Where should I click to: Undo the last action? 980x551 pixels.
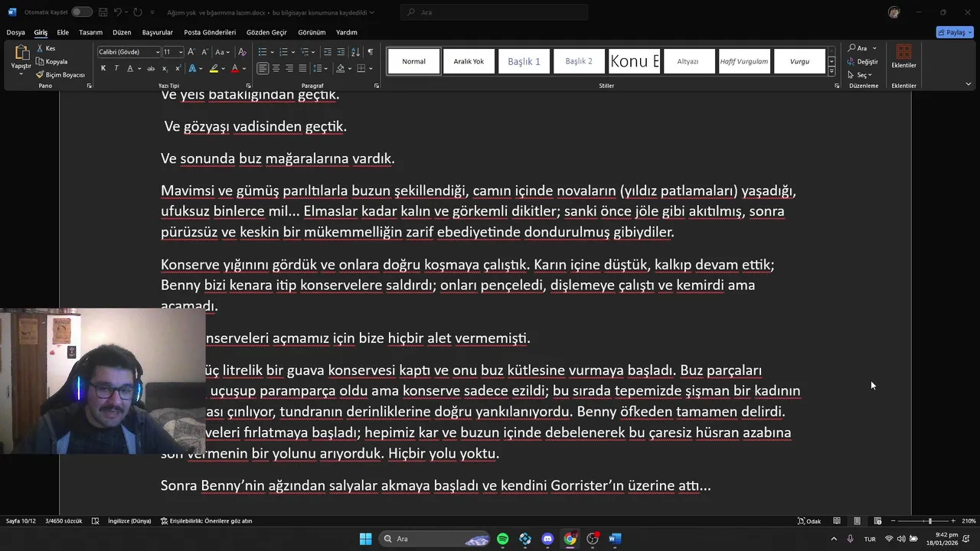tap(118, 12)
